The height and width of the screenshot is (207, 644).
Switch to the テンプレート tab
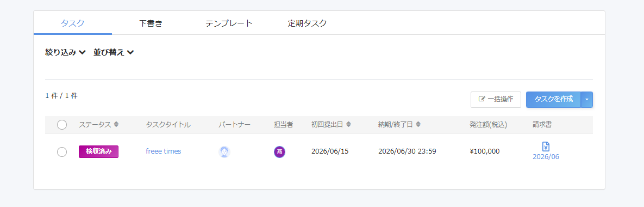[229, 23]
